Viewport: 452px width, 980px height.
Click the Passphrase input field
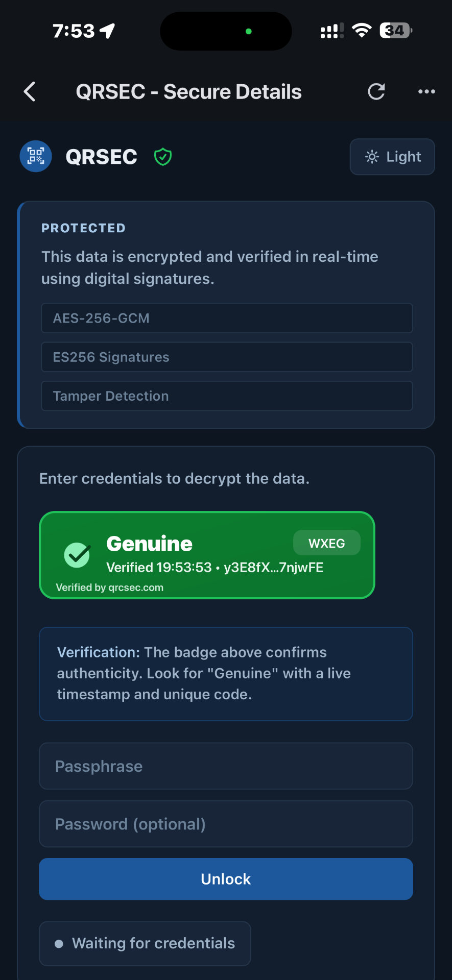click(x=226, y=766)
